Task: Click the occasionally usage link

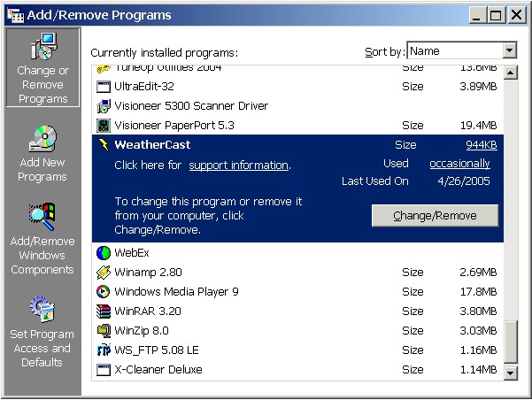Action: (459, 164)
